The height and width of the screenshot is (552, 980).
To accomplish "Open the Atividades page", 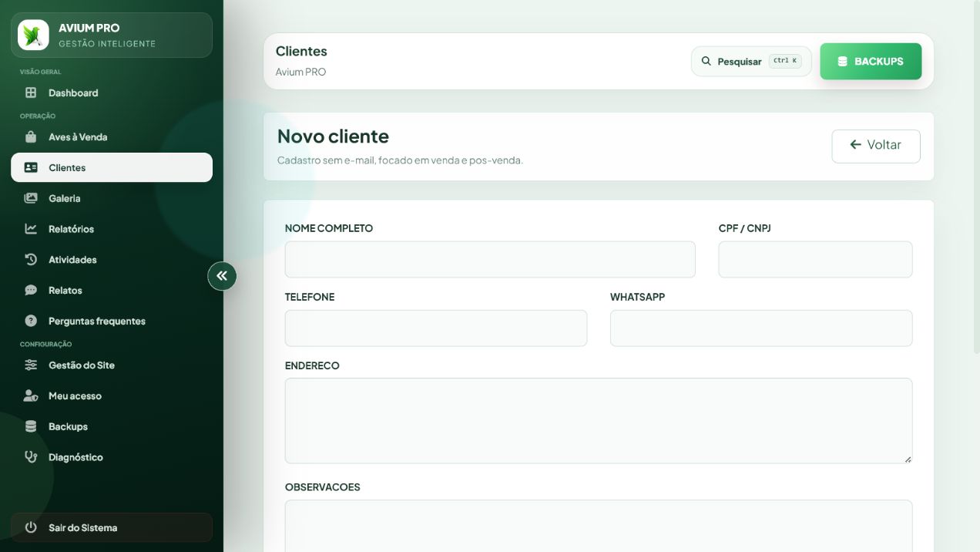I will [x=112, y=260].
